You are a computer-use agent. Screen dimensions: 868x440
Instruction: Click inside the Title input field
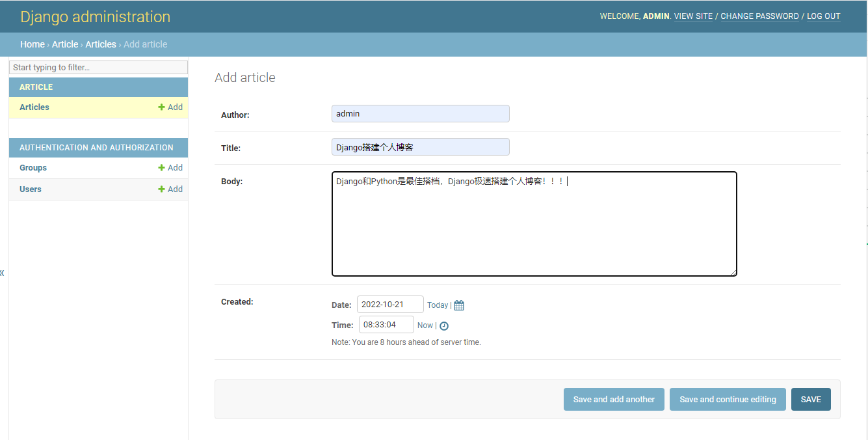pos(420,146)
